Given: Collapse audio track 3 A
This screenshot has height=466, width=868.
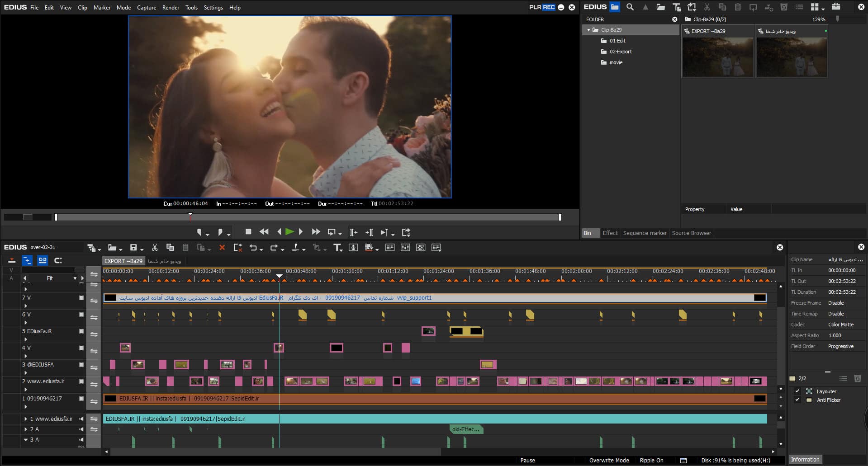Looking at the screenshot, I should tap(26, 440).
